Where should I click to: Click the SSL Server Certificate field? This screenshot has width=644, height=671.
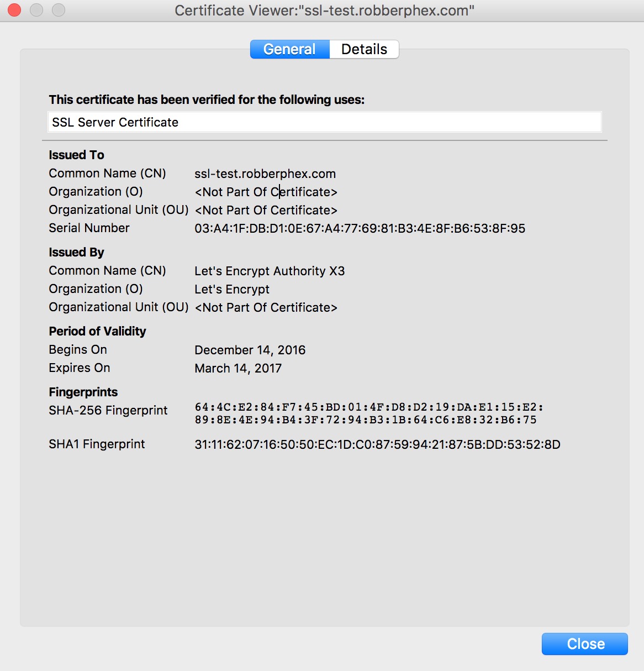pos(324,122)
